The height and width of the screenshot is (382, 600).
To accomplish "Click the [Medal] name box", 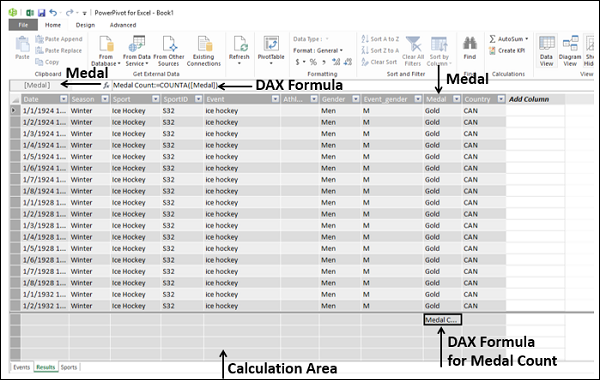I will tap(37, 85).
